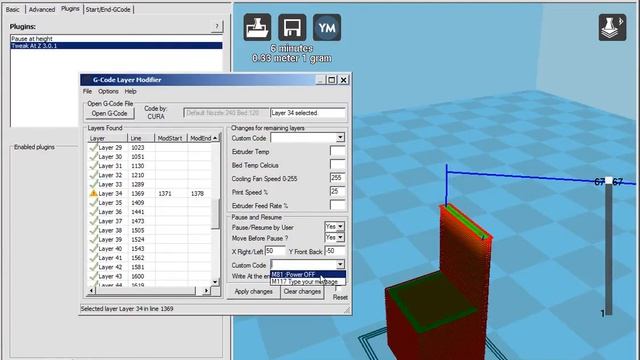Click the checkmark icon beside Layer 39

[x=93, y=239]
